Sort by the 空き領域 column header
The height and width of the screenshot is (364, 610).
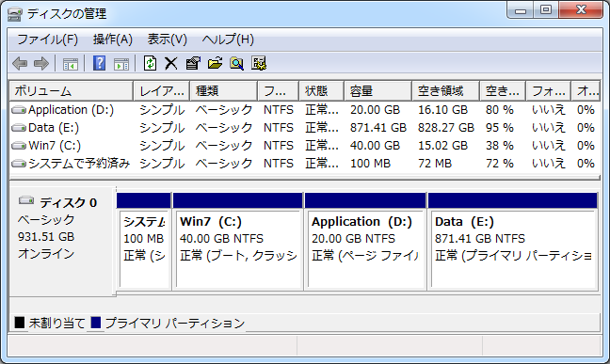446,91
